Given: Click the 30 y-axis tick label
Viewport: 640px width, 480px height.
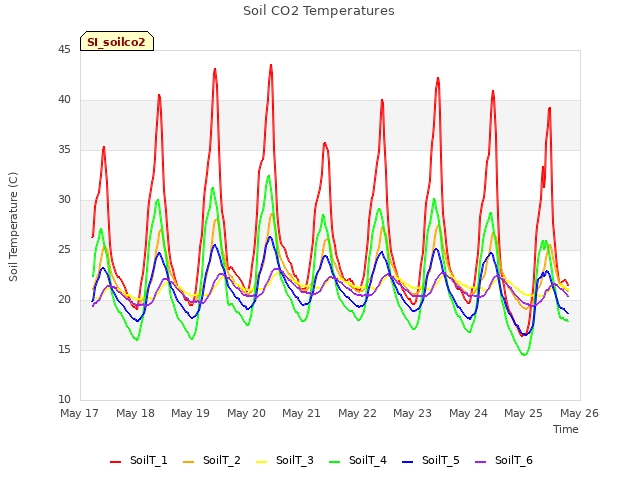Looking at the screenshot, I should click(64, 200).
